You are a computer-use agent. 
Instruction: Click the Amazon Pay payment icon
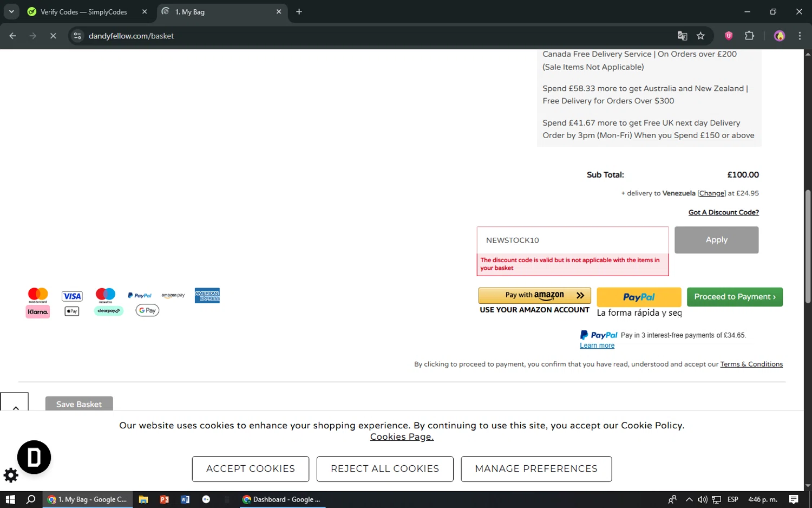click(x=173, y=296)
